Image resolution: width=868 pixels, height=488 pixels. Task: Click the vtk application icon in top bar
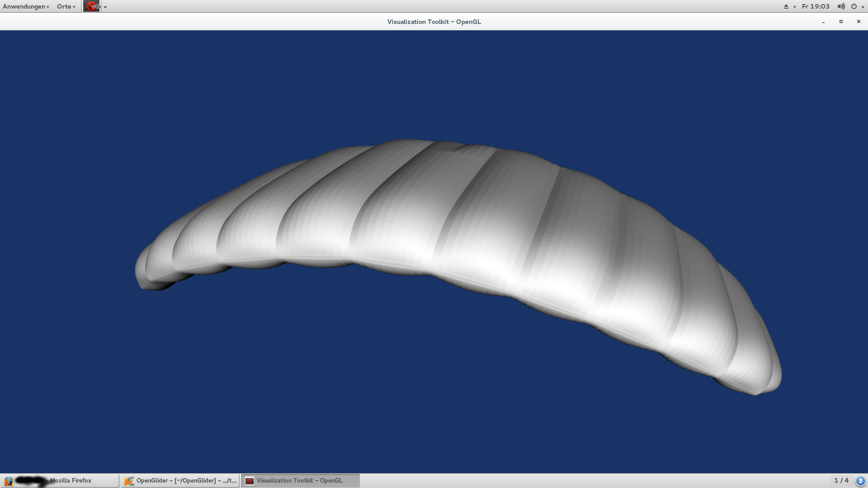(x=92, y=6)
